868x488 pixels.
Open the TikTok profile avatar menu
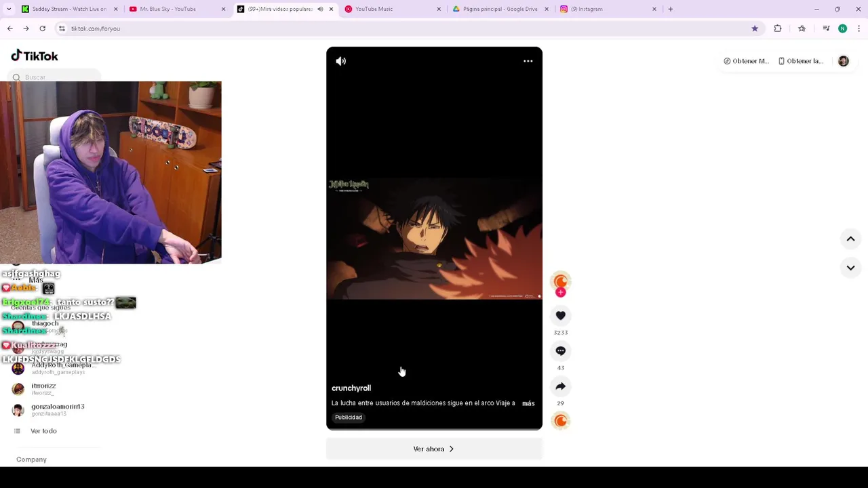844,61
